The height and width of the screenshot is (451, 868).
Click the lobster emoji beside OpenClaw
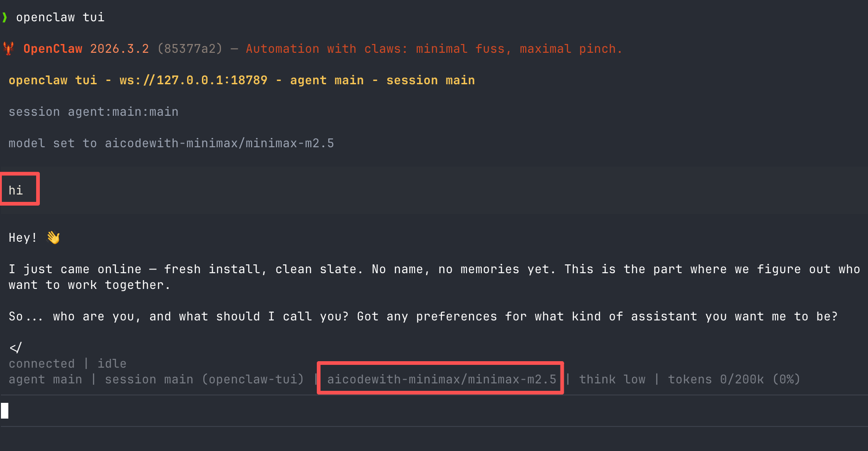coord(8,49)
